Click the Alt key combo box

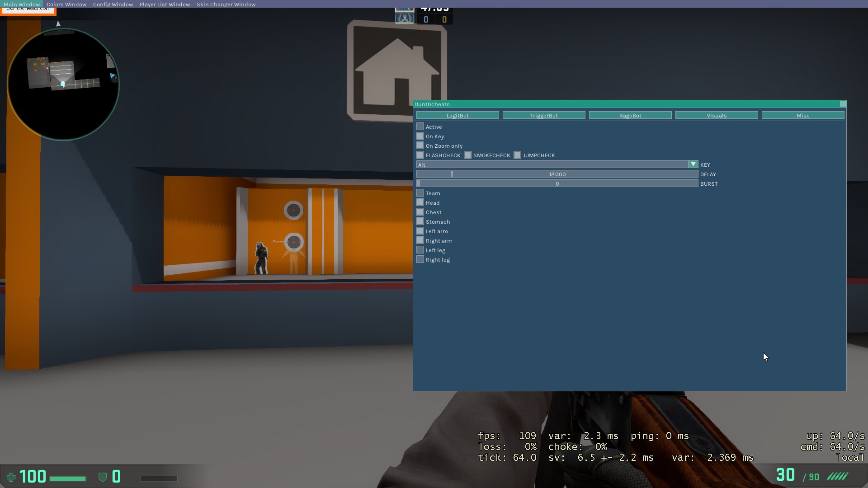552,165
